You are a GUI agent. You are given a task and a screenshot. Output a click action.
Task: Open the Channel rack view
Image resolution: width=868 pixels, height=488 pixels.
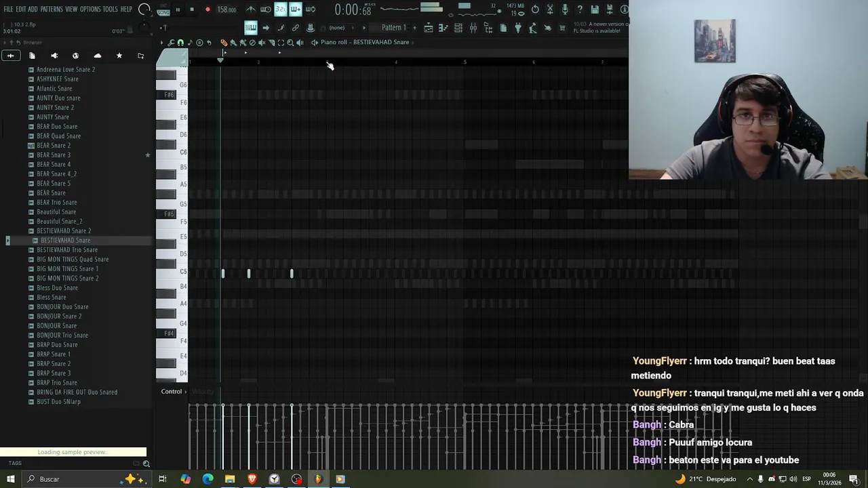pyautogui.click(x=458, y=28)
